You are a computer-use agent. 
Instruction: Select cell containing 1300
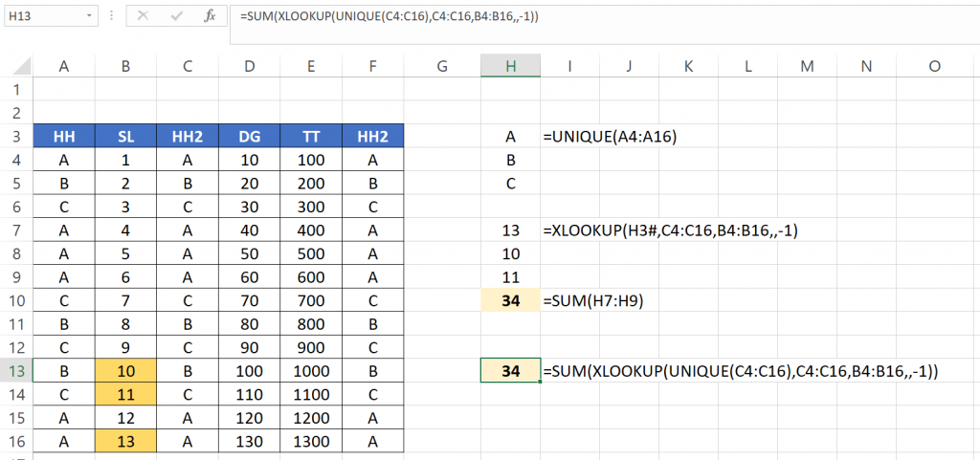311,441
